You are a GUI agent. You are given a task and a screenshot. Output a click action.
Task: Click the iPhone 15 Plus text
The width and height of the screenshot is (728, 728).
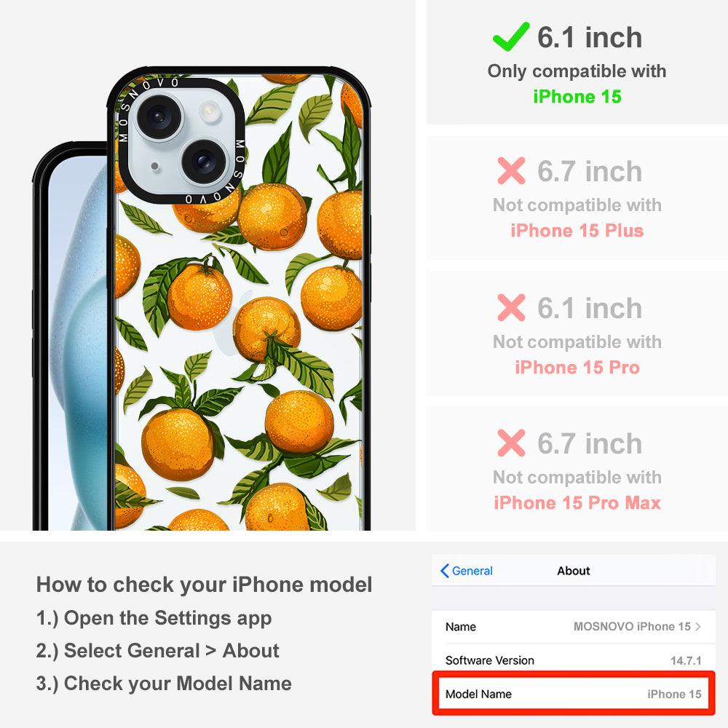(x=577, y=230)
